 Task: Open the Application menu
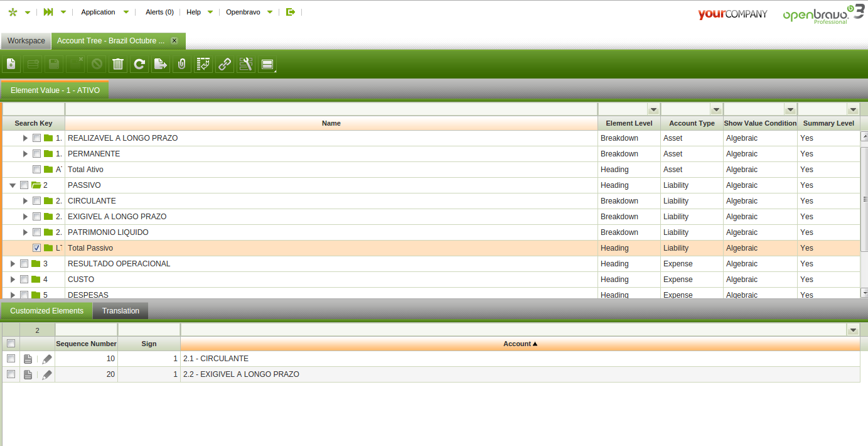(99, 12)
